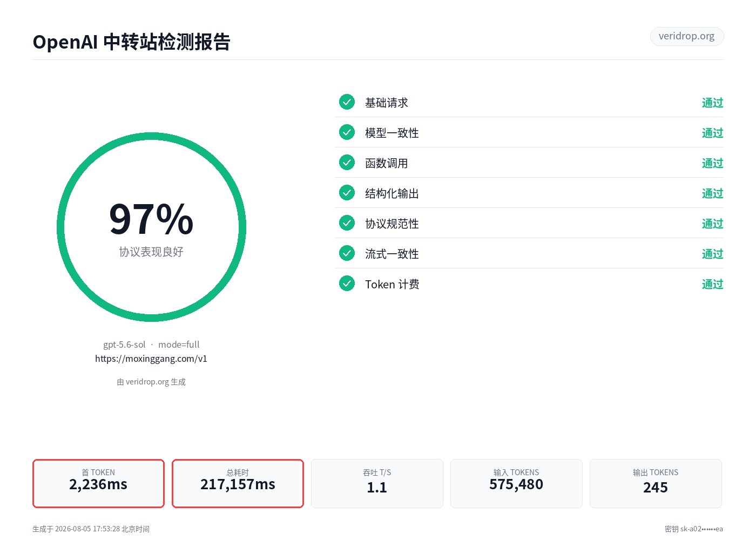This screenshot has width=756, height=540.
Task: Click the green check icon beside 流式一致性
Action: (x=347, y=253)
